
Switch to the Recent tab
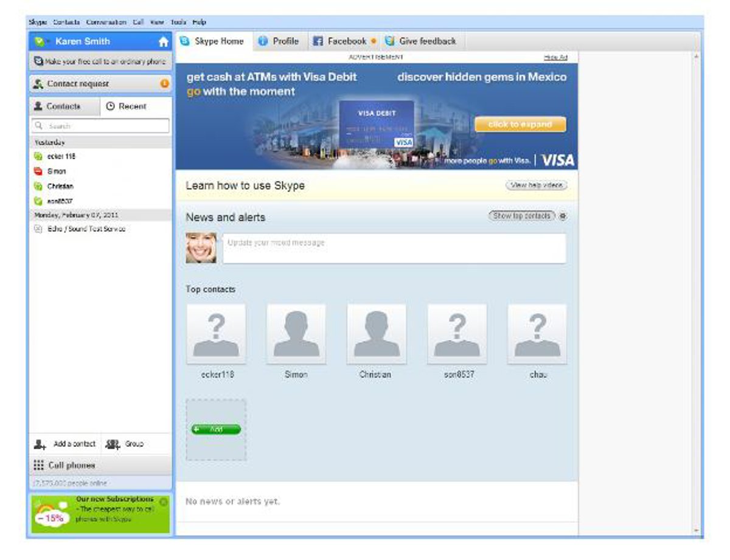pyautogui.click(x=126, y=106)
